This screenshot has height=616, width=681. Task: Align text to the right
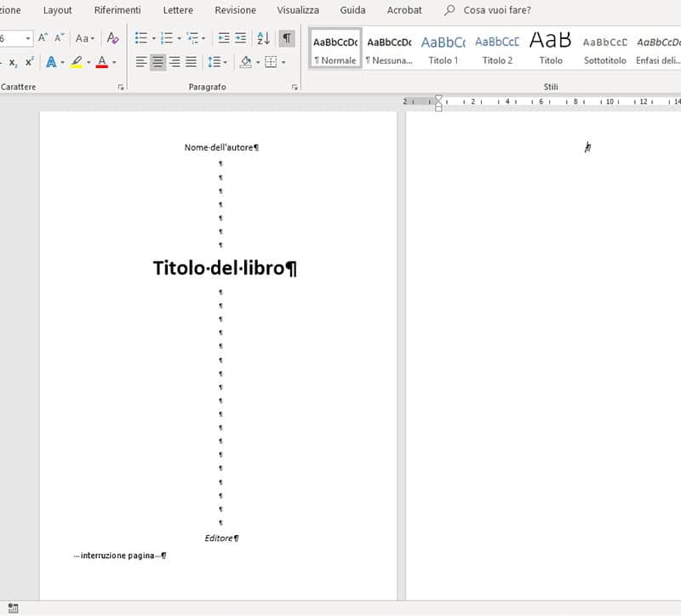(x=175, y=62)
